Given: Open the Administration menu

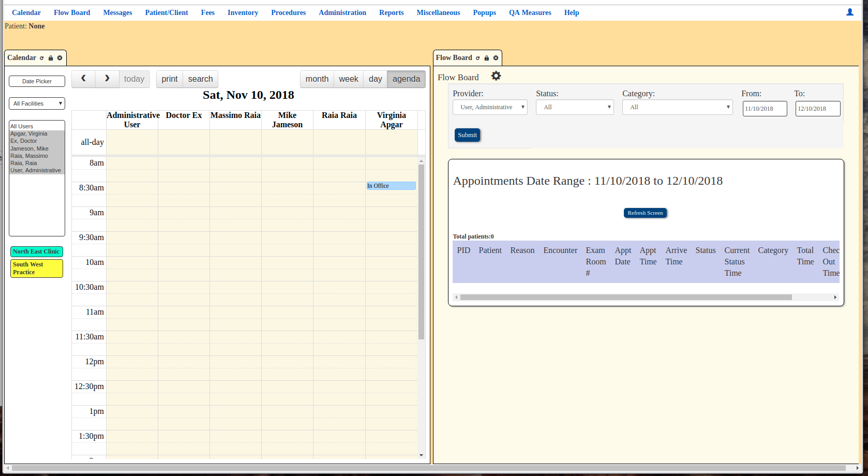Looking at the screenshot, I should (342, 12).
